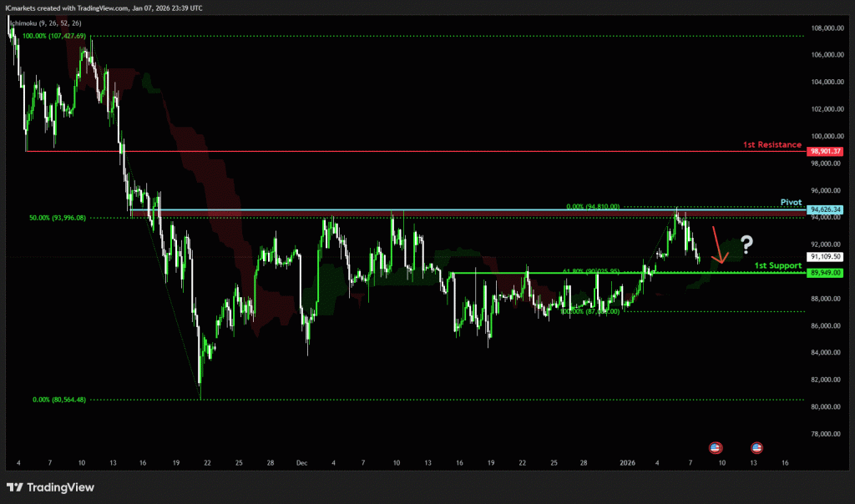Click the 1st Support text label
The image size is (855, 504).
777,265
